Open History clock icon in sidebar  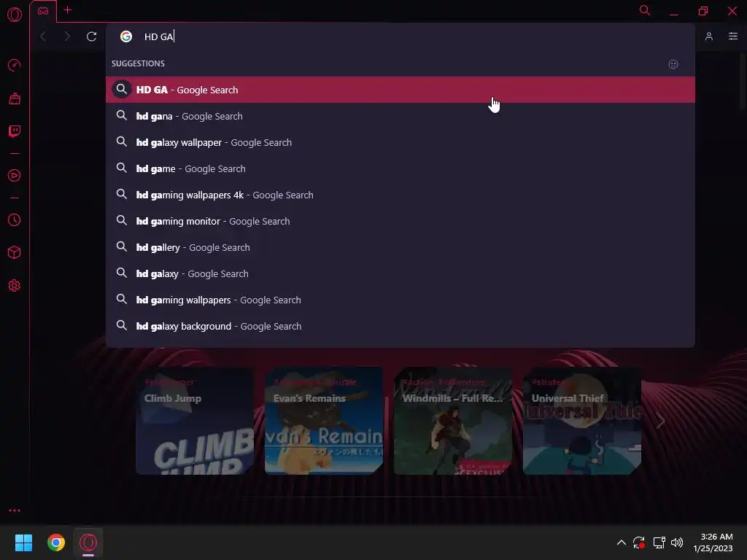coord(15,219)
